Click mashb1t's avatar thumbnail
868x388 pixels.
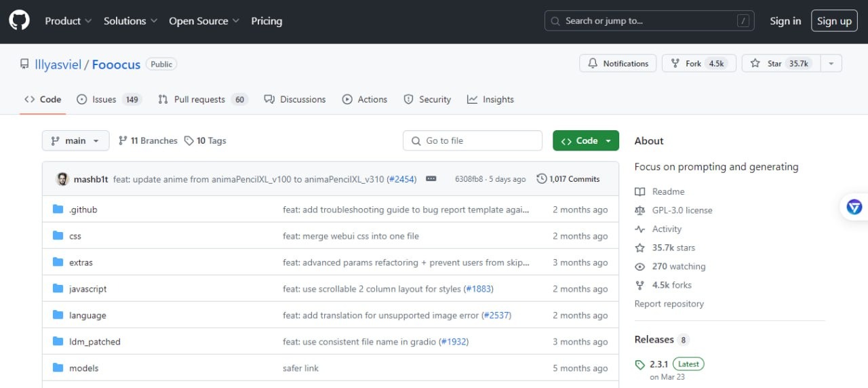point(62,179)
